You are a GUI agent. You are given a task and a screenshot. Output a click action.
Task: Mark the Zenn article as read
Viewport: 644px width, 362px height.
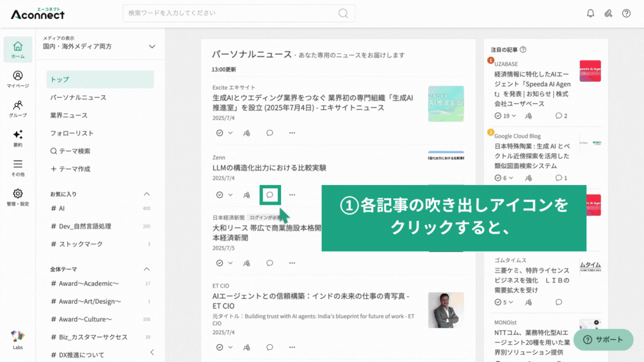(x=220, y=195)
